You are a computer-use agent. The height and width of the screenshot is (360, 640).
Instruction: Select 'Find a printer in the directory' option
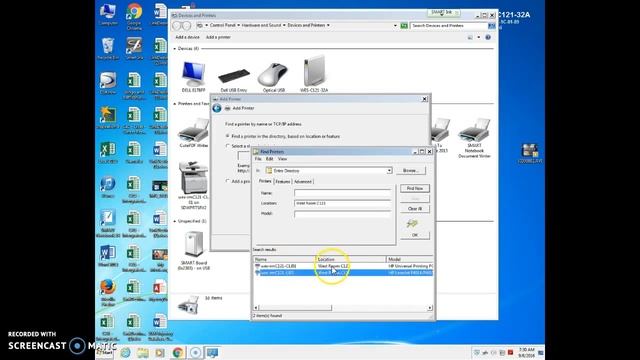coord(228,136)
